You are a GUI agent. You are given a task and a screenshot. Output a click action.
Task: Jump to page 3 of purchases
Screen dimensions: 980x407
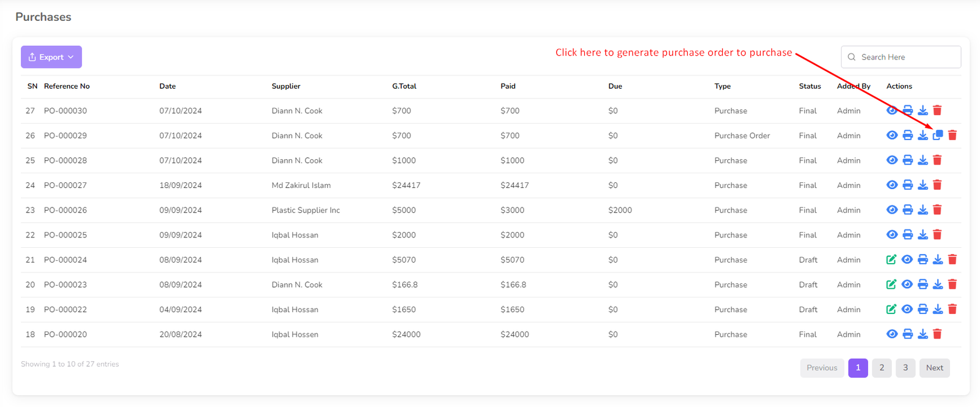(x=905, y=368)
